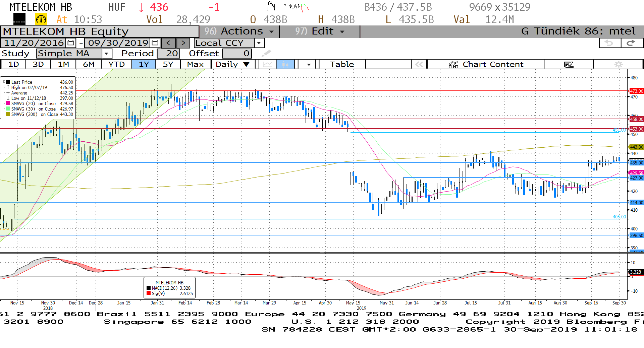The height and width of the screenshot is (348, 644).
Task: Select the 1D range tab
Action: click(x=13, y=64)
